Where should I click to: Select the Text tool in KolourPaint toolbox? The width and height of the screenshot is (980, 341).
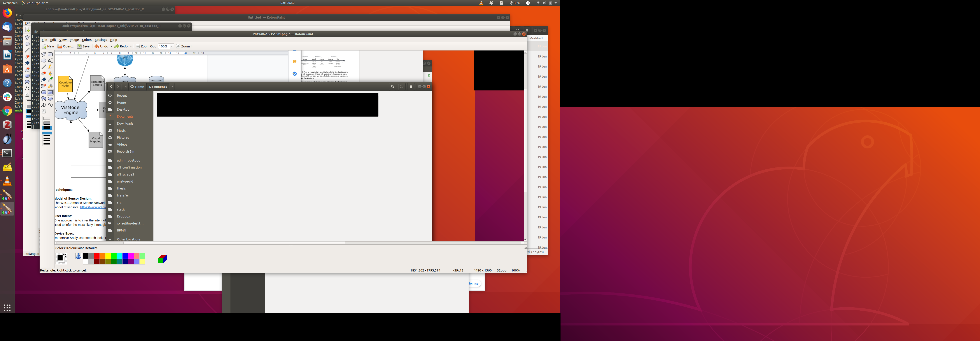click(x=50, y=61)
